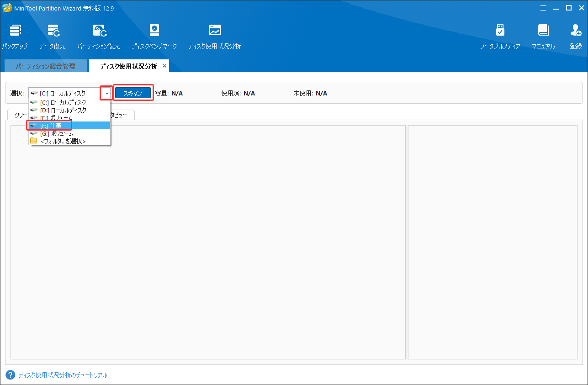Screen dimensions: 588x385
Task: Open the ブータブルメディア builder
Action: (500, 37)
